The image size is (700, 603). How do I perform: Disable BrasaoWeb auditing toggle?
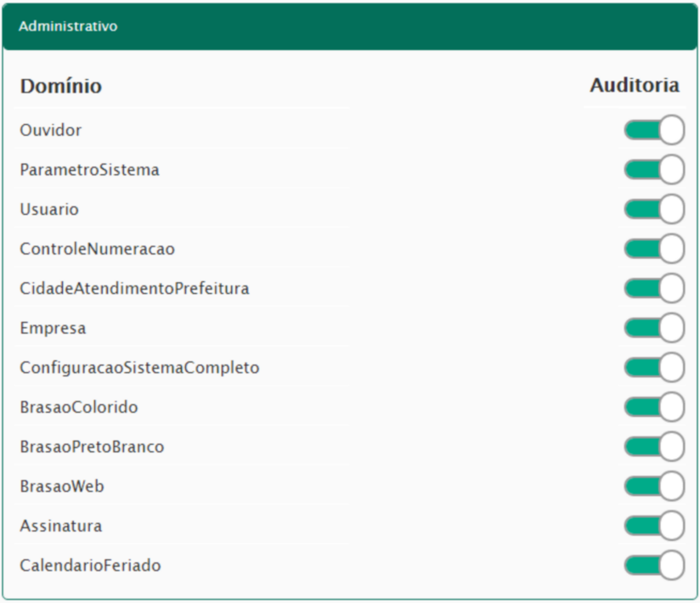[653, 486]
